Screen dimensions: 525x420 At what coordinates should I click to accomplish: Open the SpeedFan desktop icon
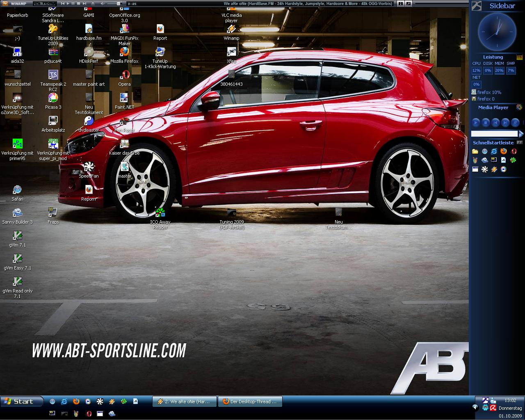point(89,167)
